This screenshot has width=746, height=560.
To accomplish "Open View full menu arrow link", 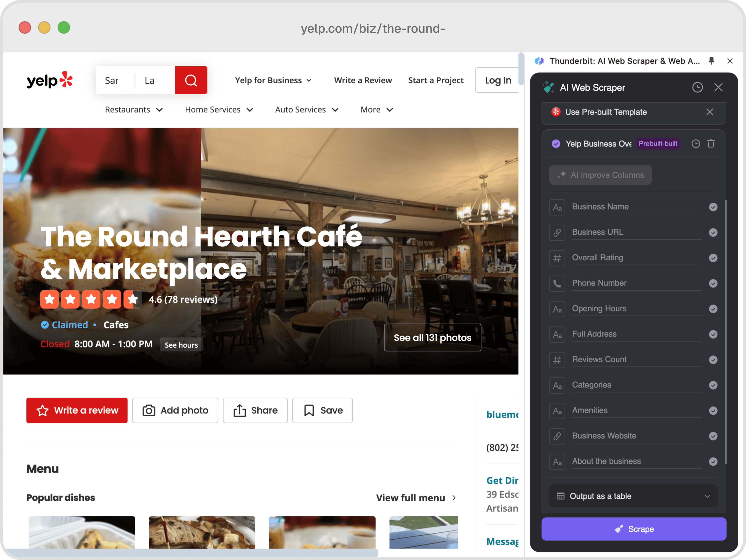I will coord(416,498).
